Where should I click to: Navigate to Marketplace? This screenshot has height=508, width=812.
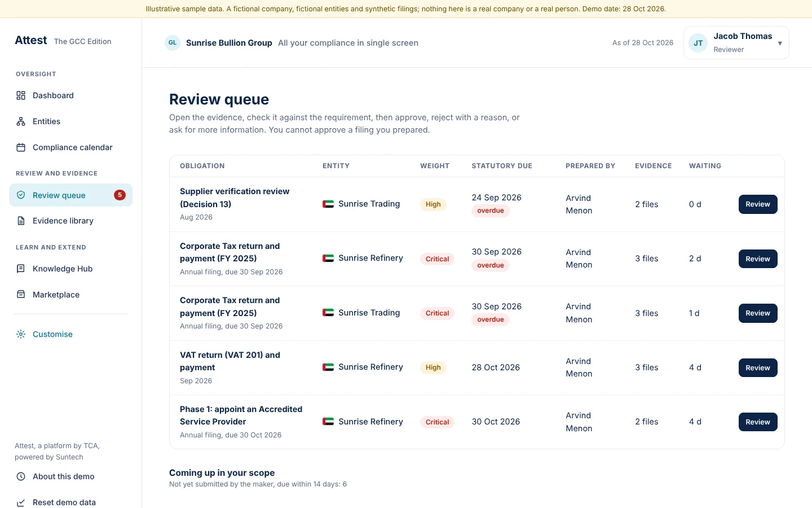click(70, 295)
